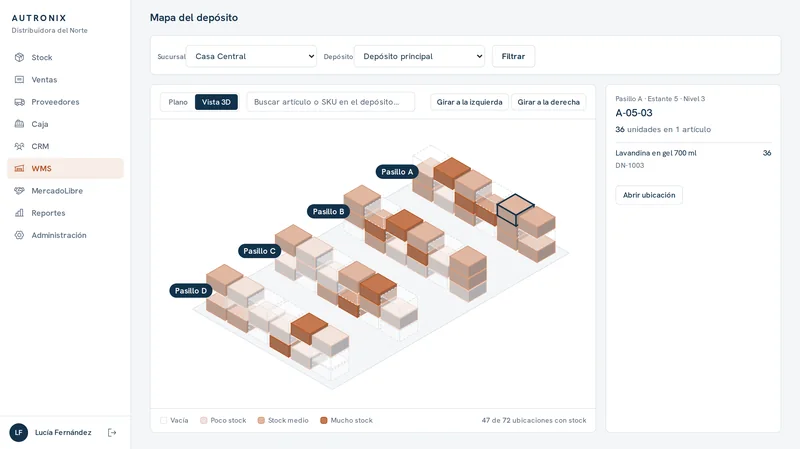Image resolution: width=800 pixels, height=449 pixels.
Task: Click the WMS warehouse icon
Action: 19,168
